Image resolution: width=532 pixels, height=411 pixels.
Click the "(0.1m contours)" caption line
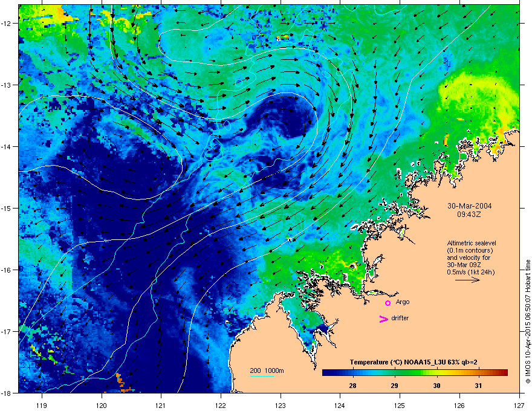pos(470,250)
